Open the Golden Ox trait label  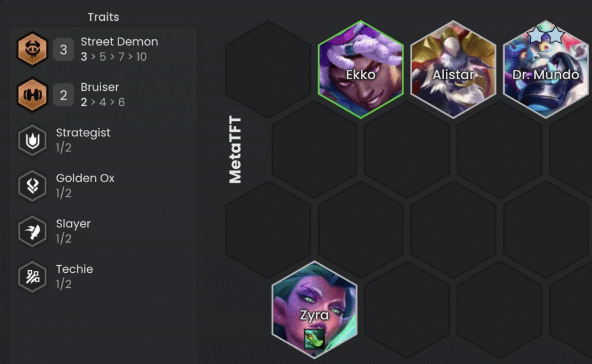tap(86, 178)
